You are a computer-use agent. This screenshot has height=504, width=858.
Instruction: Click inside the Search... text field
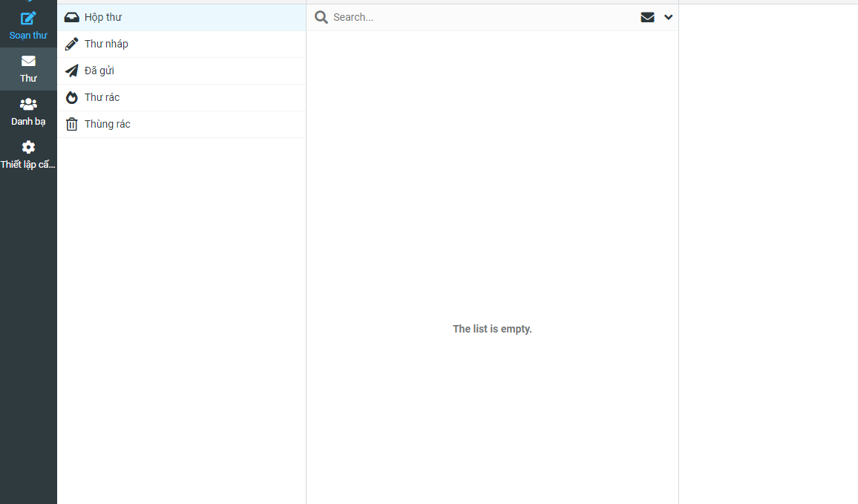[x=475, y=17]
